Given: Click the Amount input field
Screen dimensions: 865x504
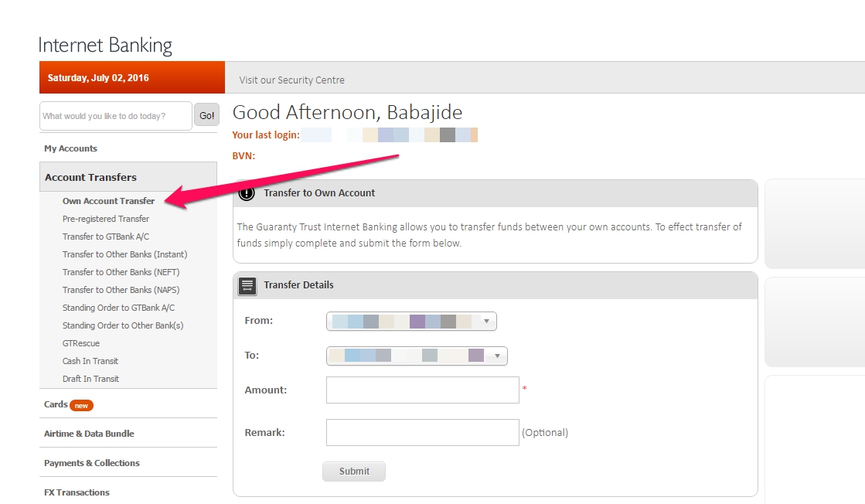Looking at the screenshot, I should tap(423, 390).
